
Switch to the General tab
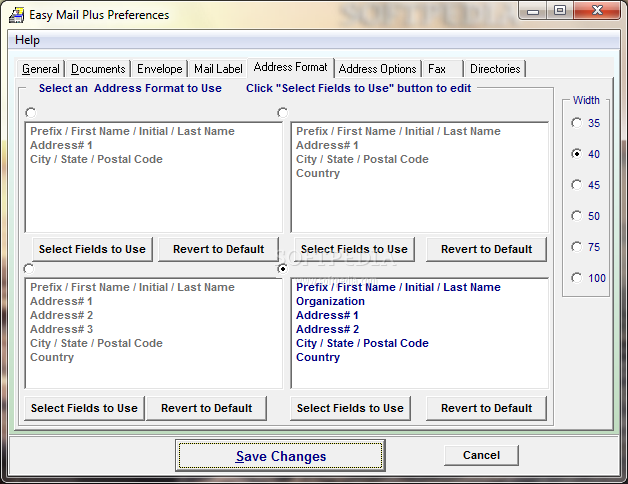pos(40,69)
